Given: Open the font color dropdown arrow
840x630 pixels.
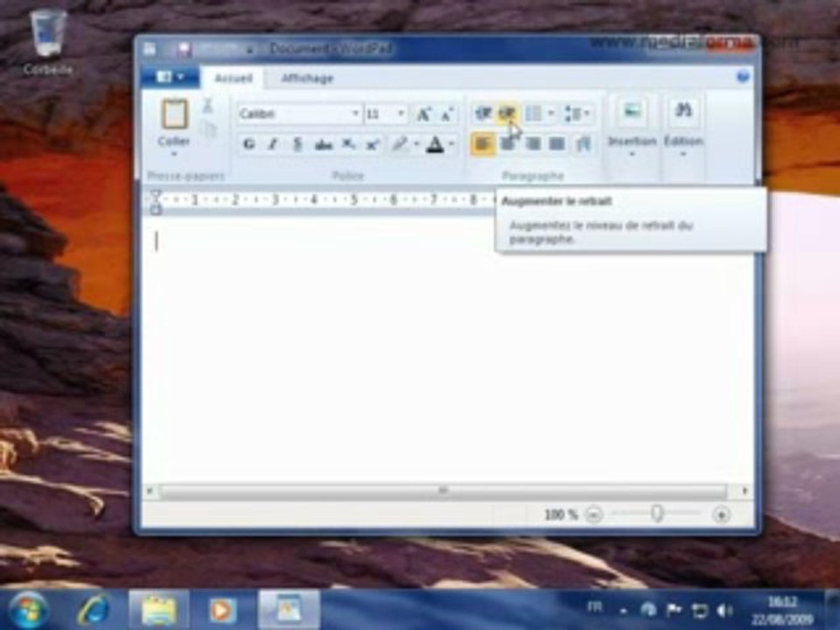Looking at the screenshot, I should click(x=451, y=144).
